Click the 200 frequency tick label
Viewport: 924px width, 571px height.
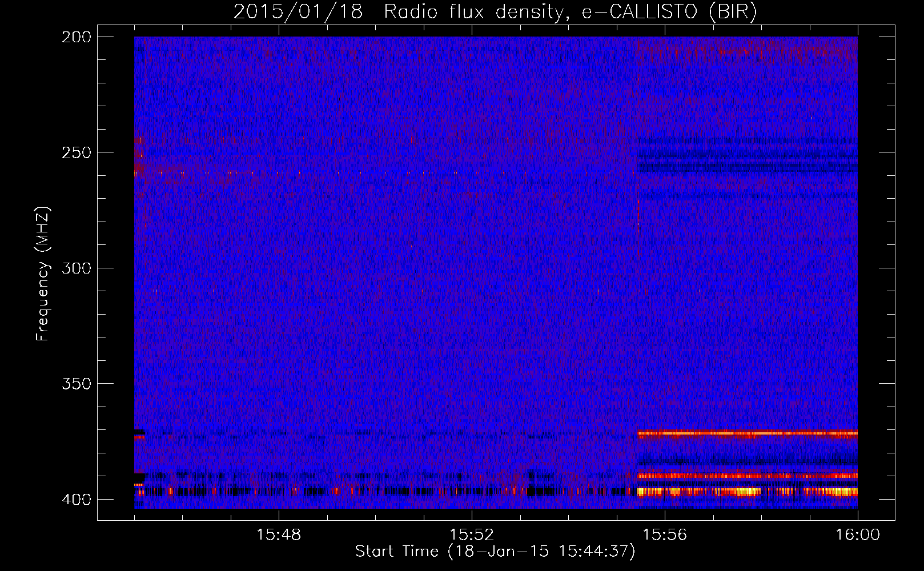click(x=76, y=37)
